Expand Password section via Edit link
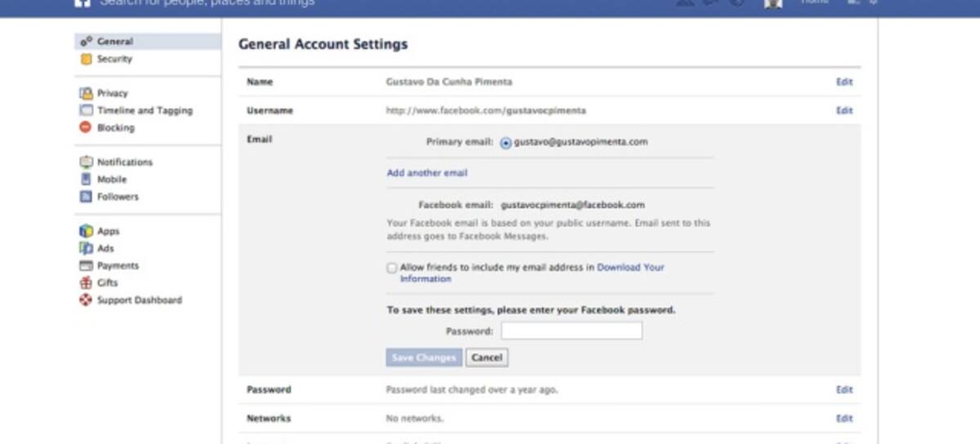 [x=844, y=390]
